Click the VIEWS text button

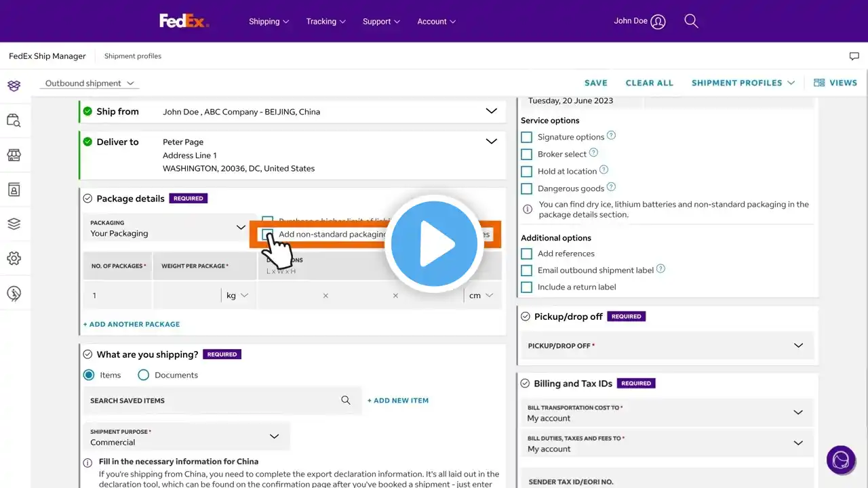(844, 83)
